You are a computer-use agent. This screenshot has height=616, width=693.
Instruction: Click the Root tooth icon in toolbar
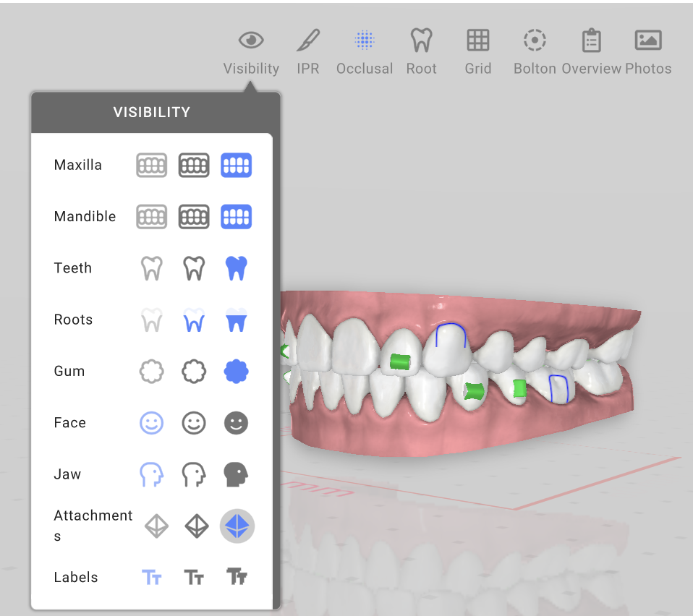[x=421, y=51]
